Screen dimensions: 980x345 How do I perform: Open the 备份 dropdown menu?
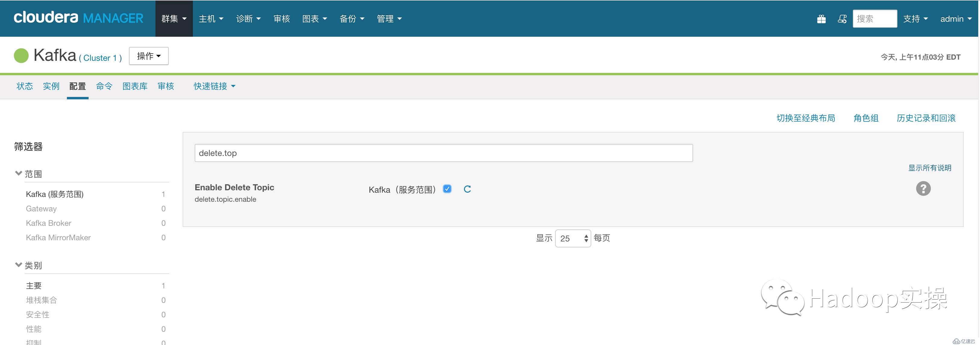tap(352, 19)
